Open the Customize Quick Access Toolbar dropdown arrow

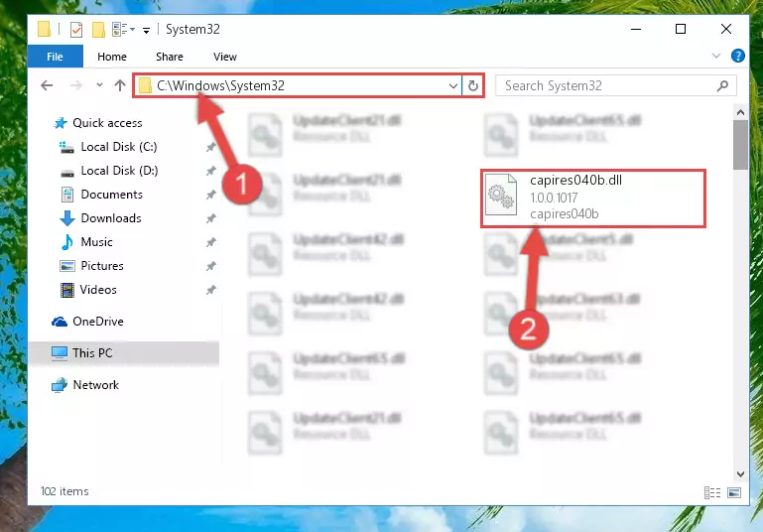pyautogui.click(x=146, y=31)
